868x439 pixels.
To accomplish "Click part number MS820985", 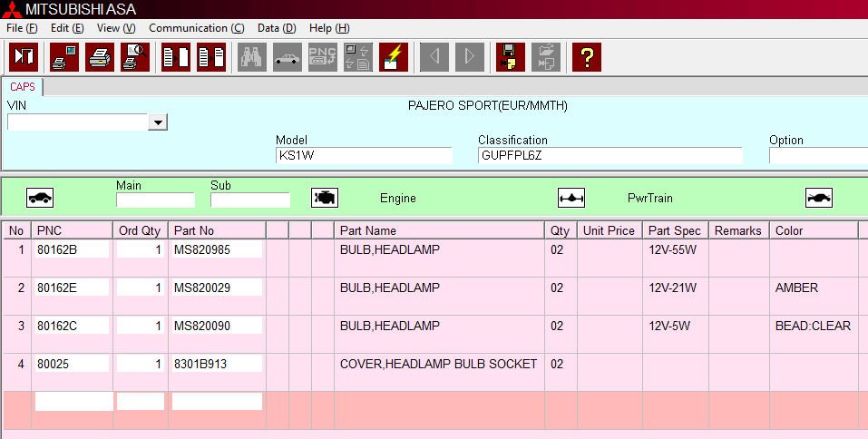I will pos(217,249).
